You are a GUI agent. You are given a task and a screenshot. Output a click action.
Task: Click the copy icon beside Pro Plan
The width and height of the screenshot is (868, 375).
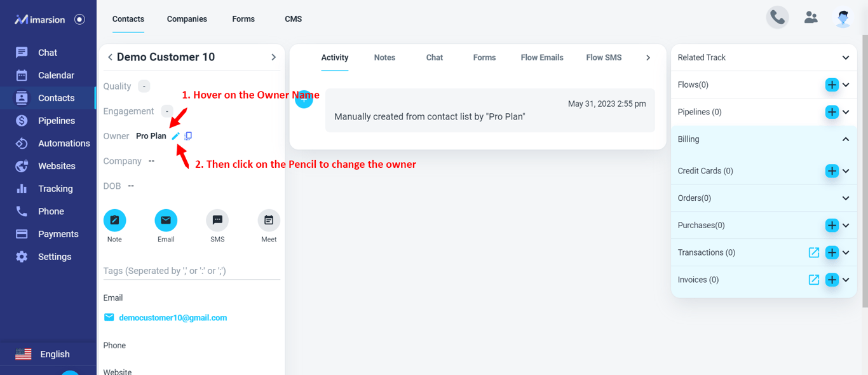[x=188, y=136]
